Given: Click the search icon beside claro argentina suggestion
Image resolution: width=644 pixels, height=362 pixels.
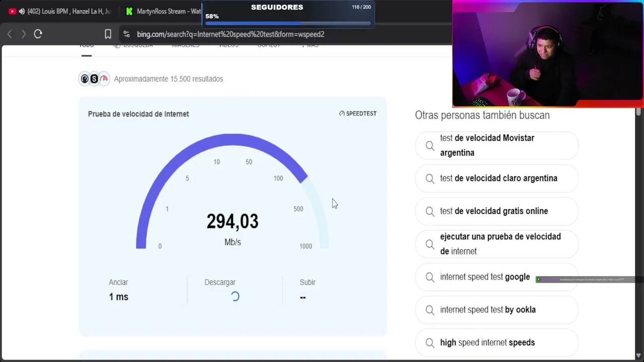Looking at the screenshot, I should pos(430,178).
